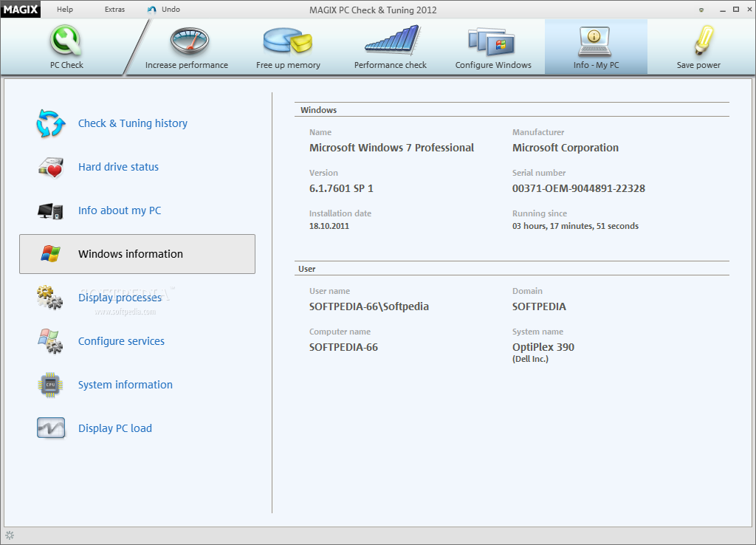The height and width of the screenshot is (545, 756).
Task: Select the Free up memory pie icon
Action: pos(288,41)
